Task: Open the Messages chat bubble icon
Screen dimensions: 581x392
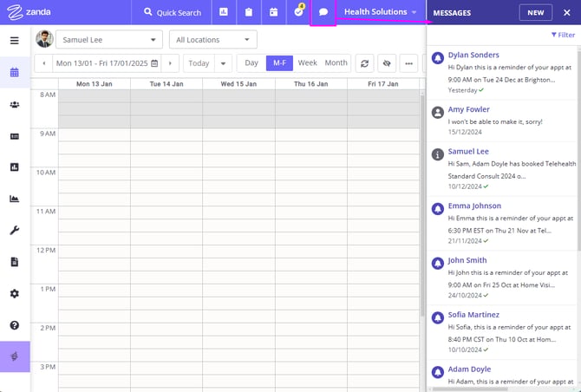Action: pyautogui.click(x=323, y=13)
